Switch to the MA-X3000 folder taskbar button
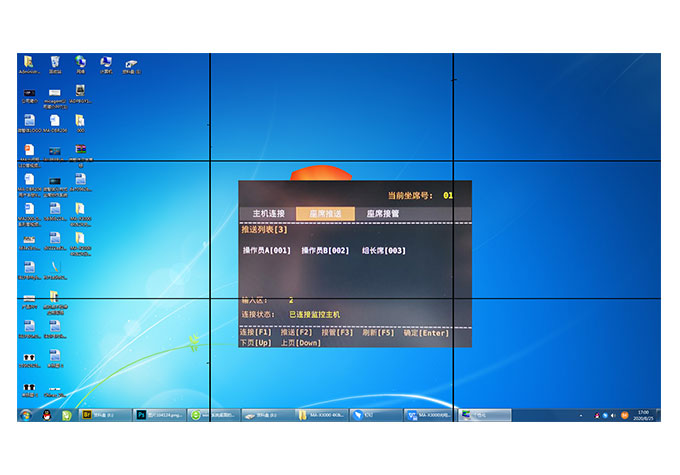 [x=322, y=415]
